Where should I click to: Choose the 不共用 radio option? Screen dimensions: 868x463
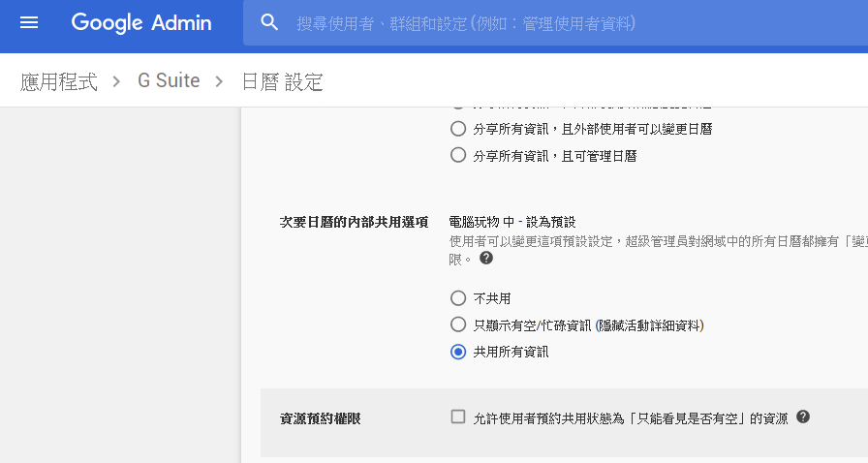(458, 298)
